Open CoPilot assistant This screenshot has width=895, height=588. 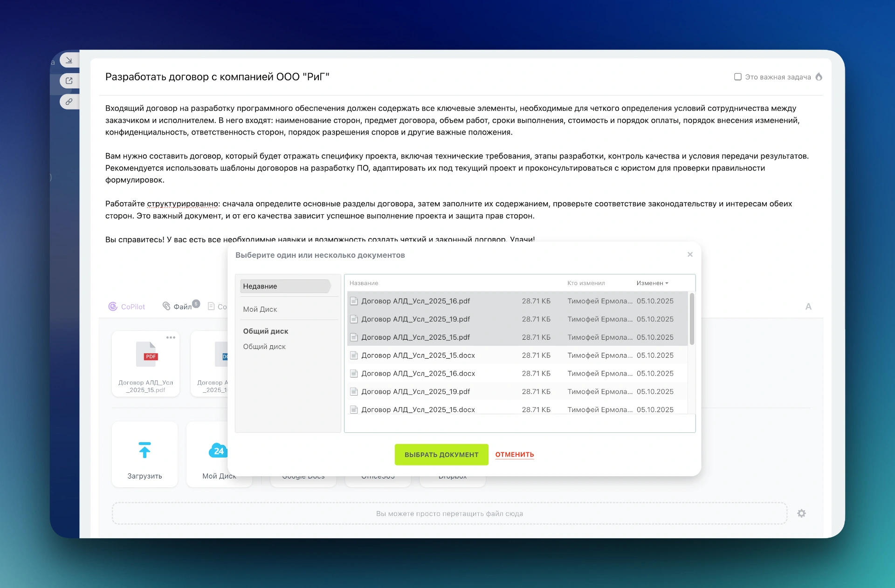click(x=127, y=307)
